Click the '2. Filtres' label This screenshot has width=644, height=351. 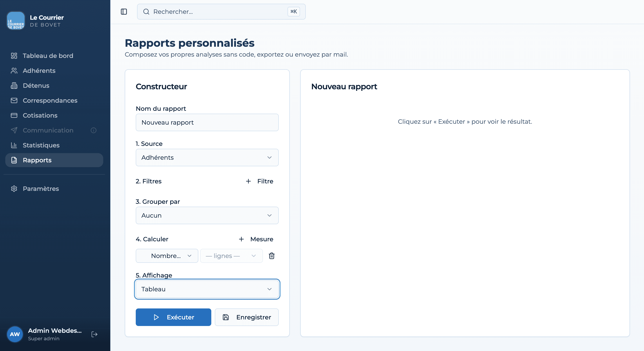click(148, 181)
